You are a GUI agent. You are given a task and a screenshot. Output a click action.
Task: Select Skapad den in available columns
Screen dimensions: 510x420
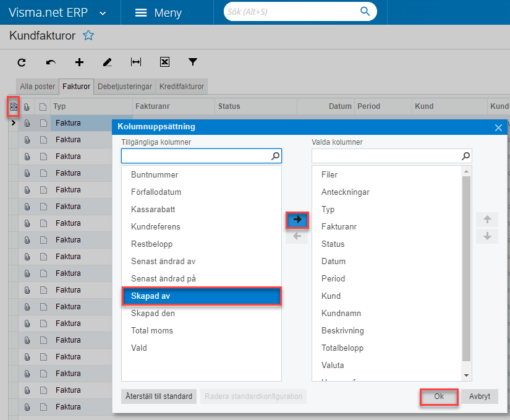click(152, 313)
